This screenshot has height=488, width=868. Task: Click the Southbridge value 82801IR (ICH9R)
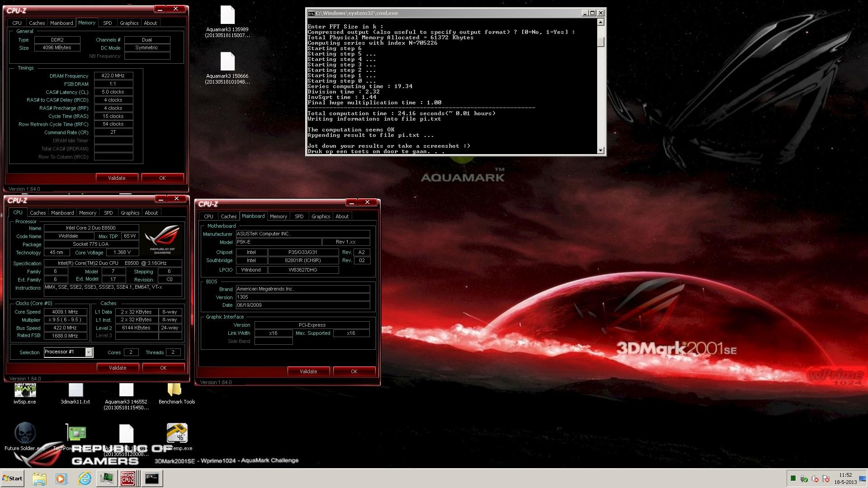303,261
